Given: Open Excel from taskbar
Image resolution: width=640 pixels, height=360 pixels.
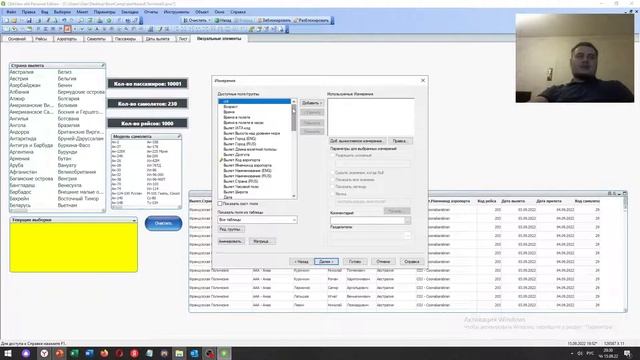Looking at the screenshot, I should click(74, 353).
